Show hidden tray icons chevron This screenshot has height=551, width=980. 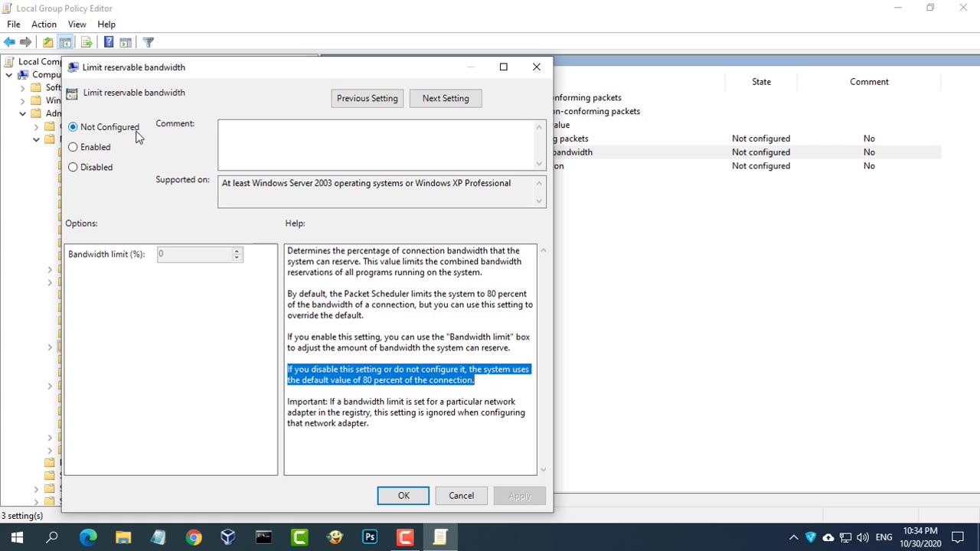coord(793,537)
